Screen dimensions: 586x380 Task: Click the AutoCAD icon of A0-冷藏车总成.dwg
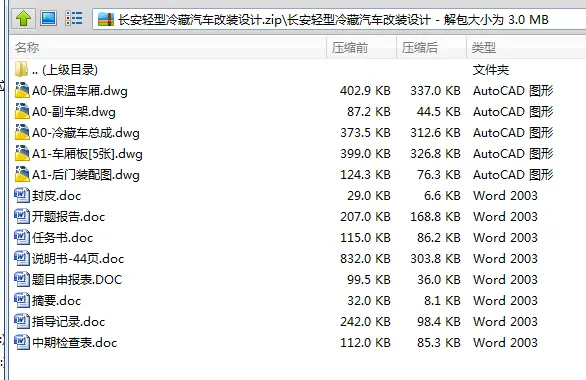point(22,132)
